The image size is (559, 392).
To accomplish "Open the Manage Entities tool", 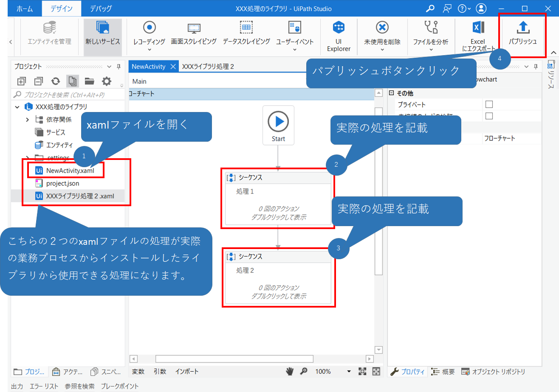I will (49, 33).
